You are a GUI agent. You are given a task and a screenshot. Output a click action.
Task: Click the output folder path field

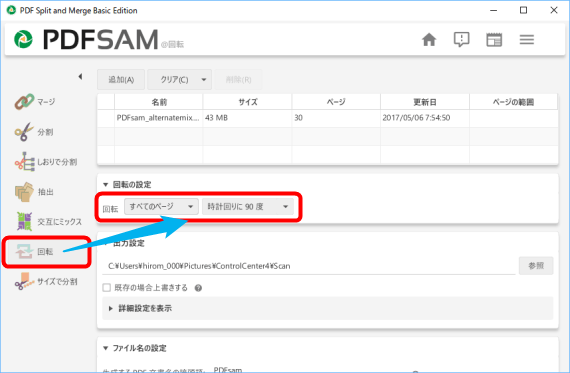[309, 266]
